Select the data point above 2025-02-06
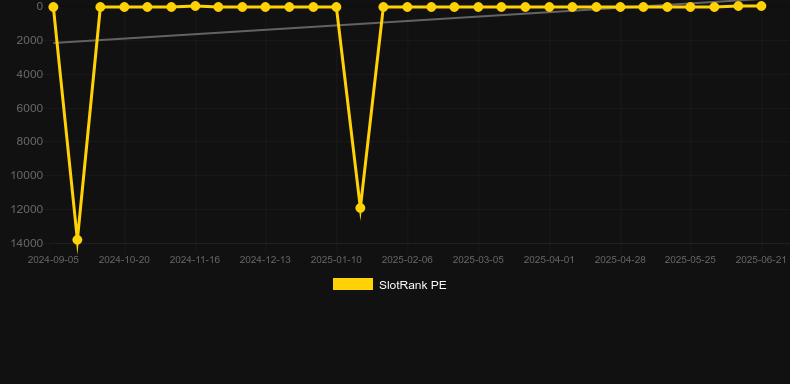This screenshot has width=790, height=384. pyautogui.click(x=407, y=7)
